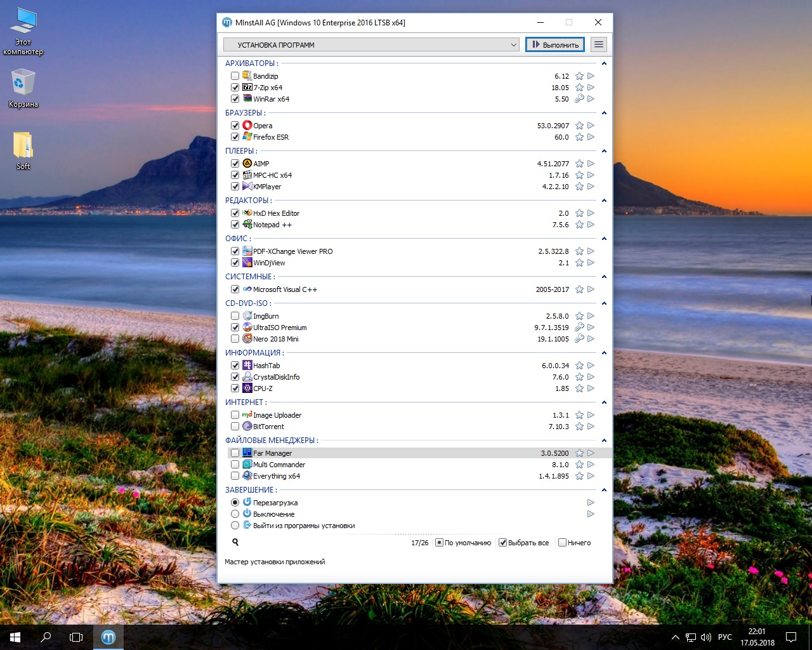The width and height of the screenshot is (812, 650).
Task: Collapse the ПЛЕЕРЫ section
Action: [x=604, y=151]
